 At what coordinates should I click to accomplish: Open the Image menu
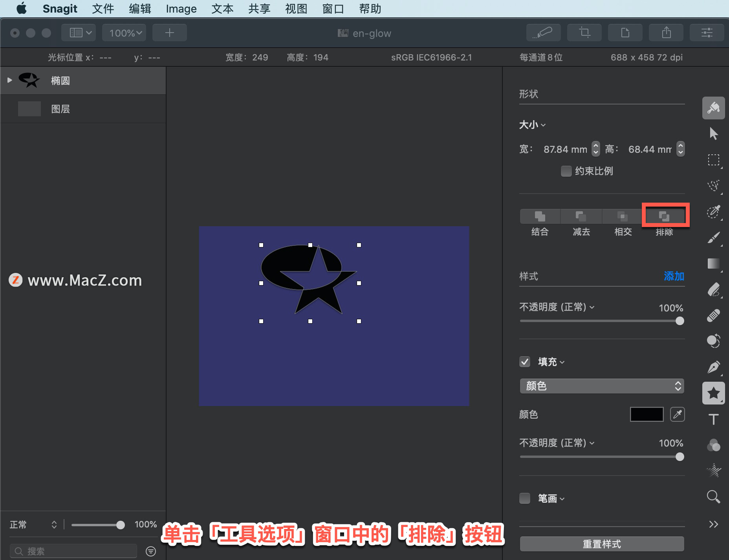point(181,9)
